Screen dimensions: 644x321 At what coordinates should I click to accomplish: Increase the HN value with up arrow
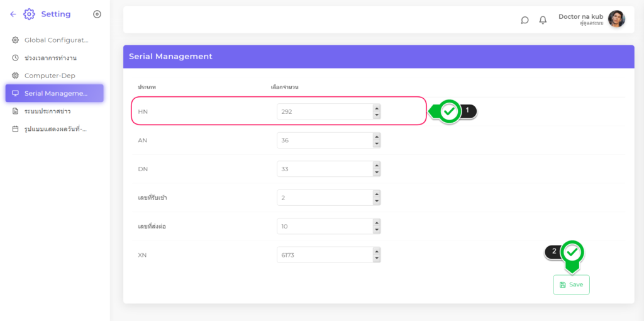[377, 108]
